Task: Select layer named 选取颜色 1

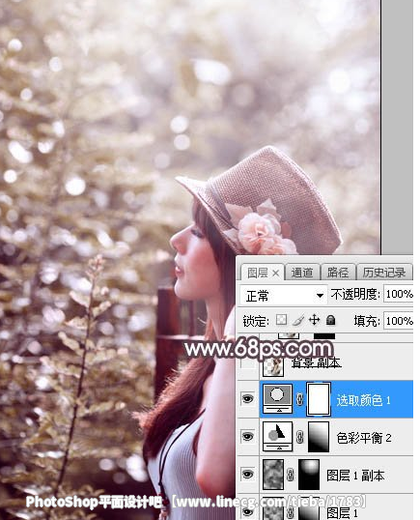Action: pyautogui.click(x=363, y=400)
